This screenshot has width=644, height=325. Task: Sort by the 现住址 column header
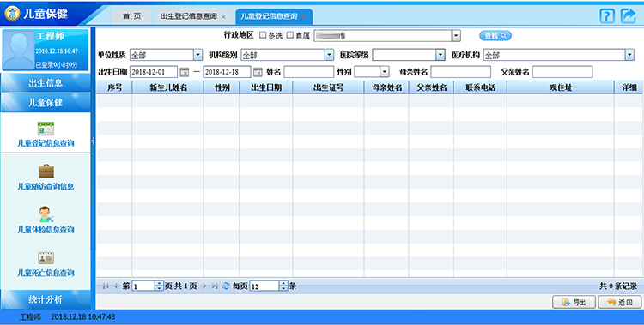[561, 87]
